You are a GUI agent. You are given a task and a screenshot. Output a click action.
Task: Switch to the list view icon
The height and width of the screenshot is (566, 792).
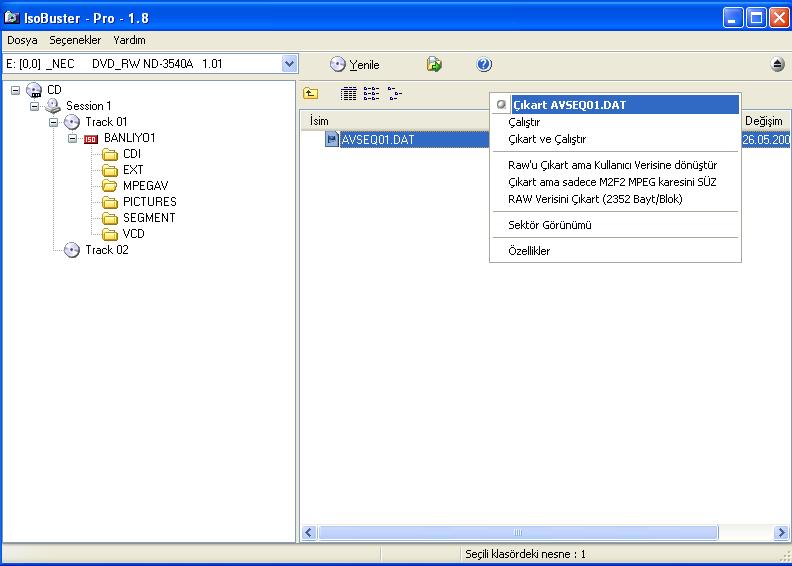coord(371,94)
